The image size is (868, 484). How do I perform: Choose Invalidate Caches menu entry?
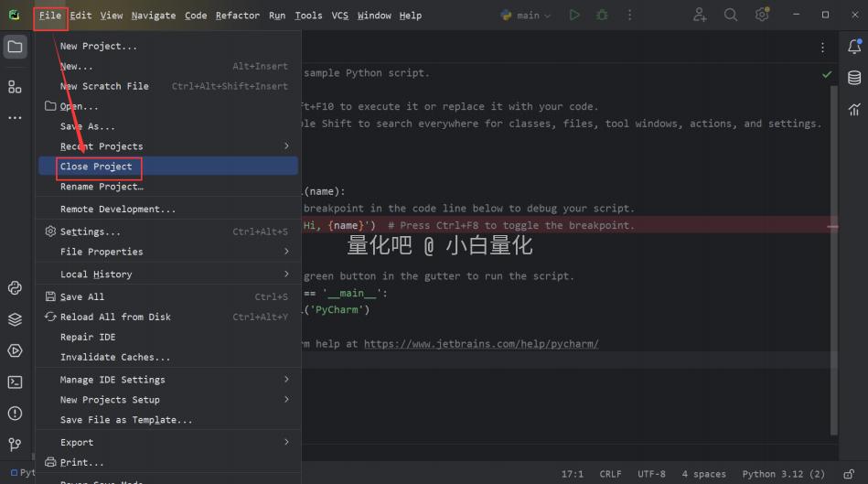point(114,357)
